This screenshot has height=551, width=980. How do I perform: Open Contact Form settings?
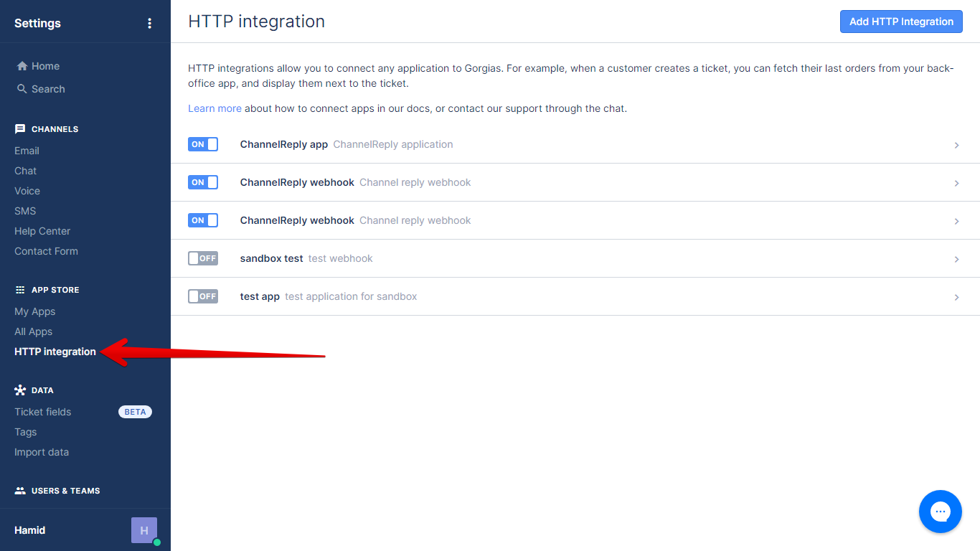(x=46, y=251)
